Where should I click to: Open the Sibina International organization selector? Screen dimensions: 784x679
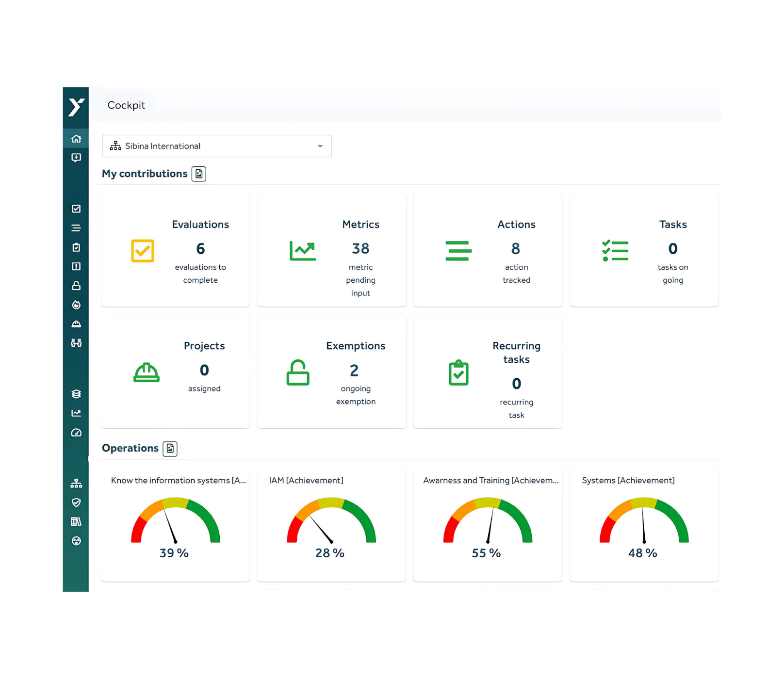(217, 146)
